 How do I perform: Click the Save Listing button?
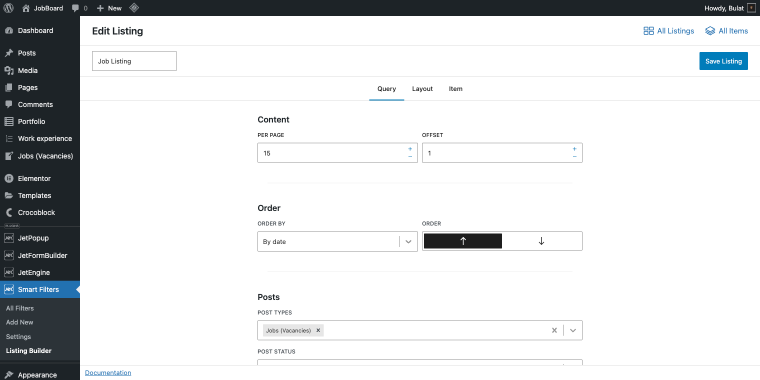(724, 61)
